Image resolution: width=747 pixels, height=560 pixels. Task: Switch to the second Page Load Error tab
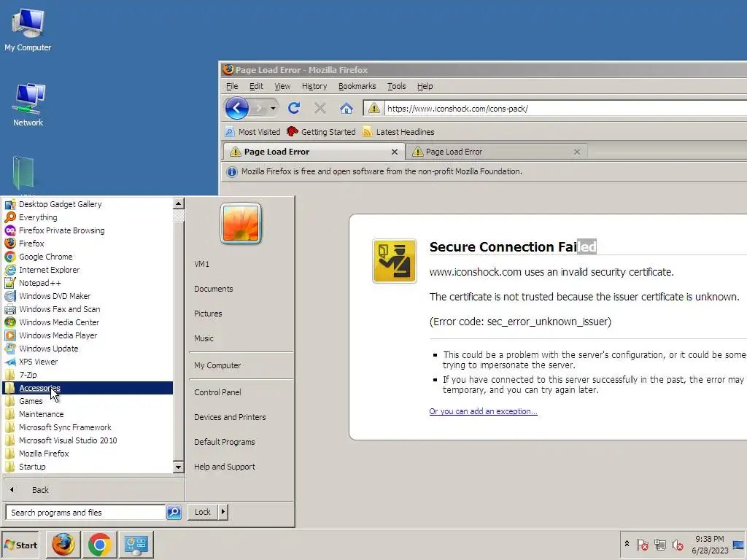(x=496, y=152)
